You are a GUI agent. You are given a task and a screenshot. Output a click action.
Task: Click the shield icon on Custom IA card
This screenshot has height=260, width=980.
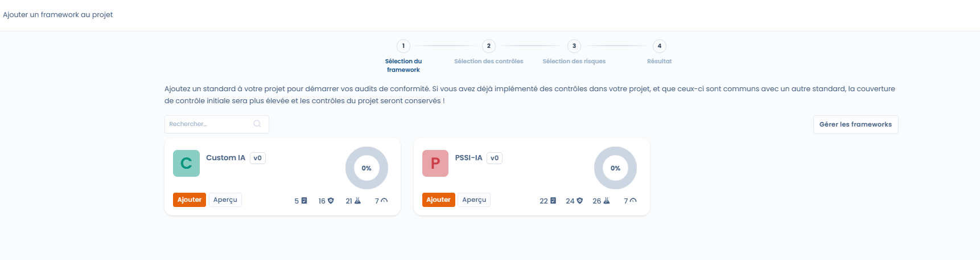click(x=331, y=201)
